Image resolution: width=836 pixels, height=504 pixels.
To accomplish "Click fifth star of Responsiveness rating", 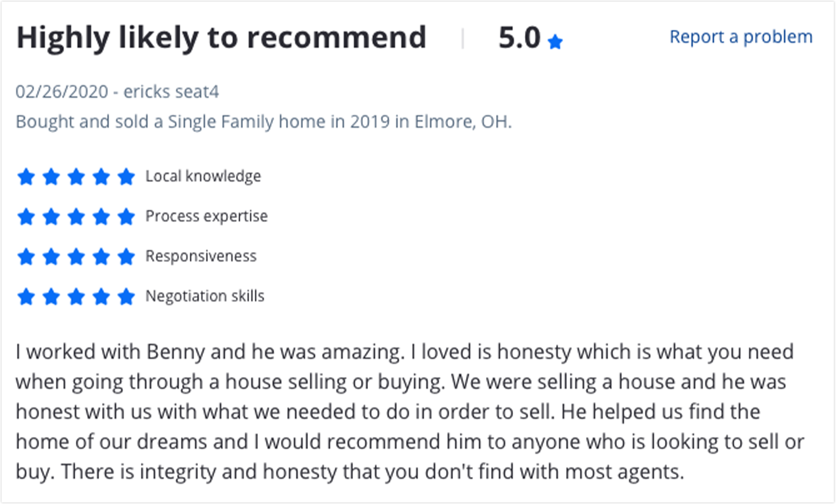I will tap(126, 257).
